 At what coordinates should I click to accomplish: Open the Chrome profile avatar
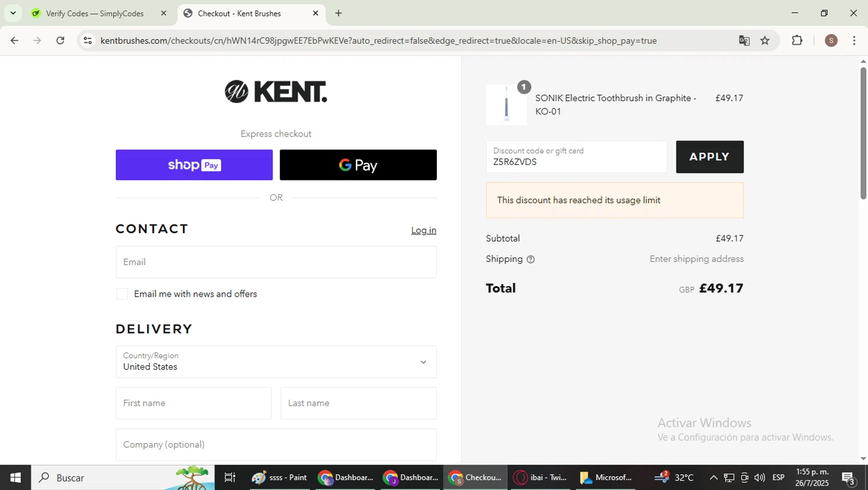[x=831, y=40]
